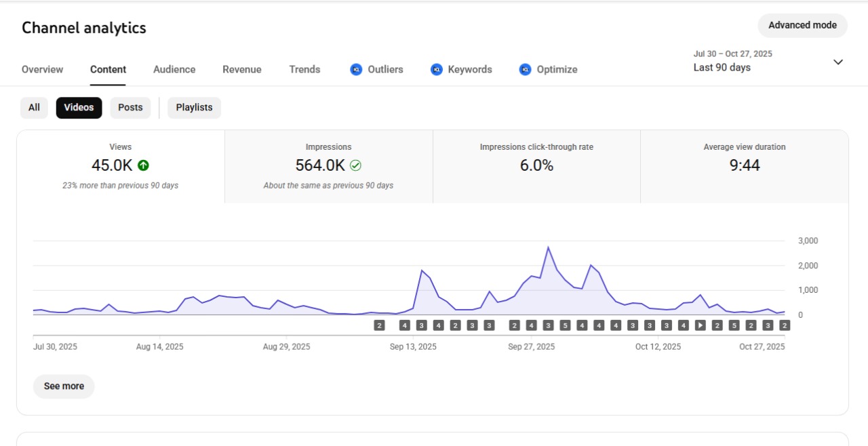Click the vidIQ icon beside Keywords
The height and width of the screenshot is (446, 868).
coord(437,69)
